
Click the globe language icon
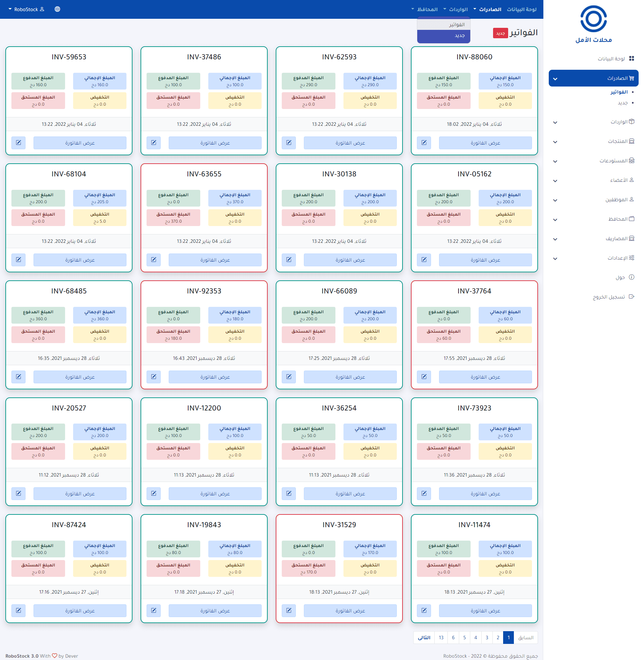pos(57,9)
